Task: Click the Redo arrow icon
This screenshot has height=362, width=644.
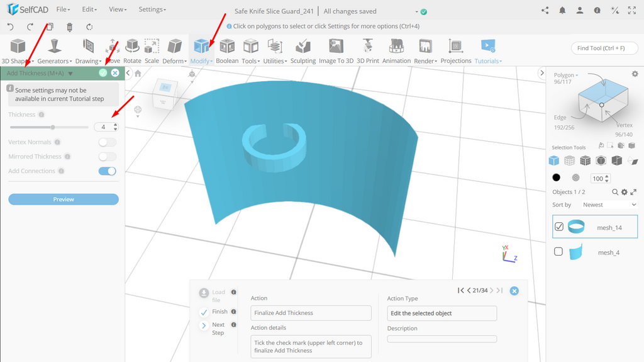Action: [30, 27]
